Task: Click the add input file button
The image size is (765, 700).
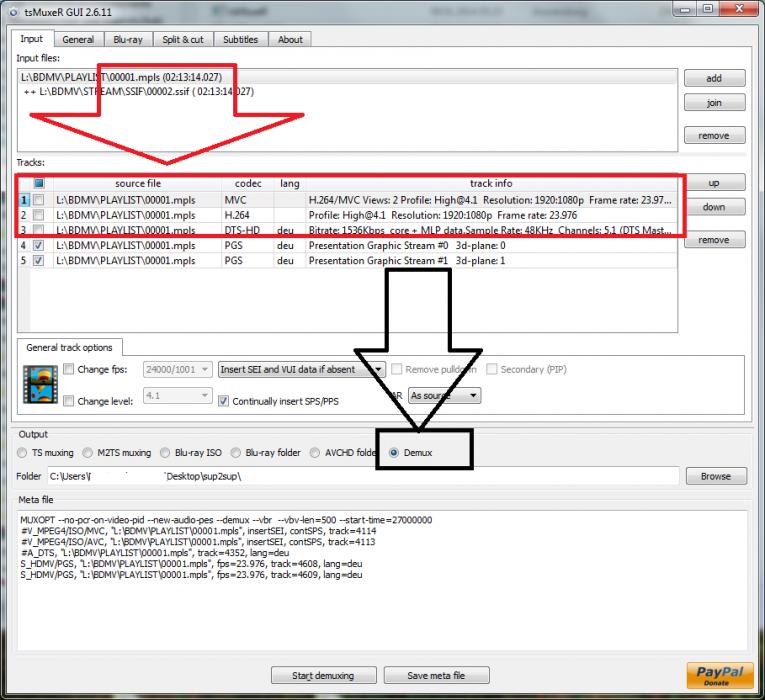Action: pyautogui.click(x=714, y=78)
